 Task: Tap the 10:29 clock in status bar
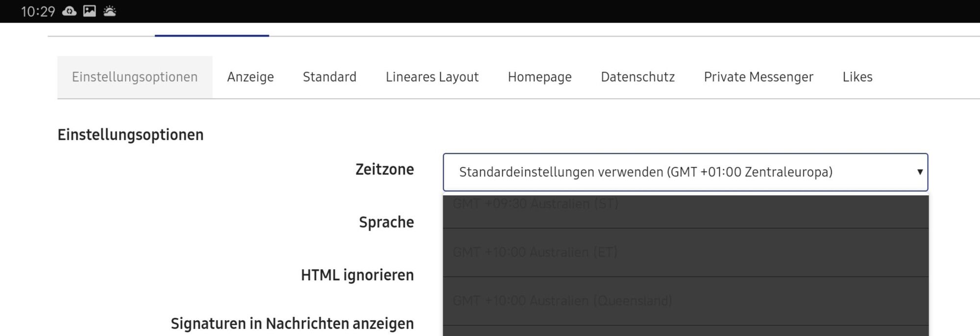[38, 11]
